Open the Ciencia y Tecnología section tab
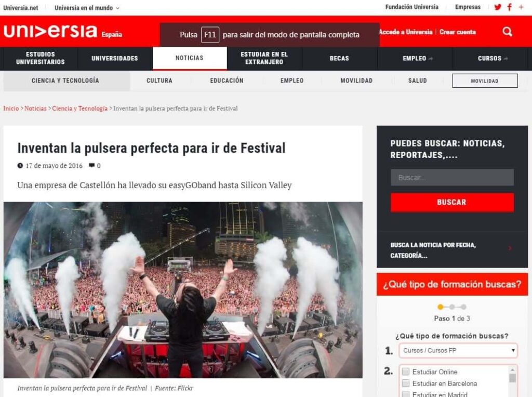Image resolution: width=532 pixels, height=397 pixels. pos(66,81)
